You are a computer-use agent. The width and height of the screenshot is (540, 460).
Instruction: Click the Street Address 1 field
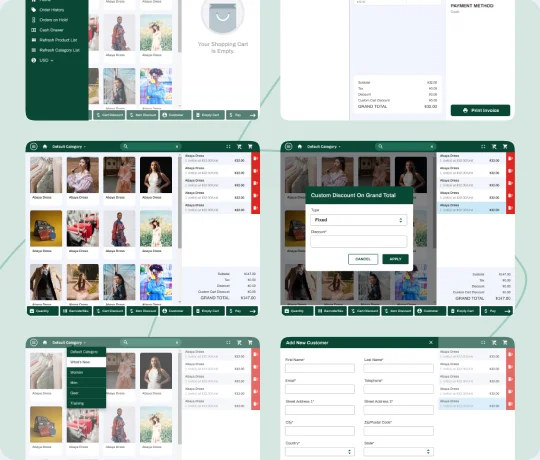tap(320, 410)
